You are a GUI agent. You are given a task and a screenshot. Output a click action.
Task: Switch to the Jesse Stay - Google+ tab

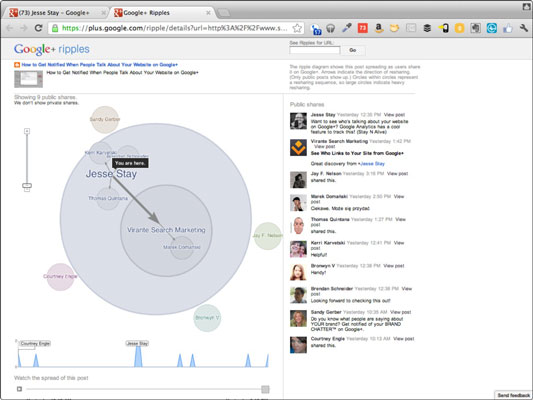[54, 13]
